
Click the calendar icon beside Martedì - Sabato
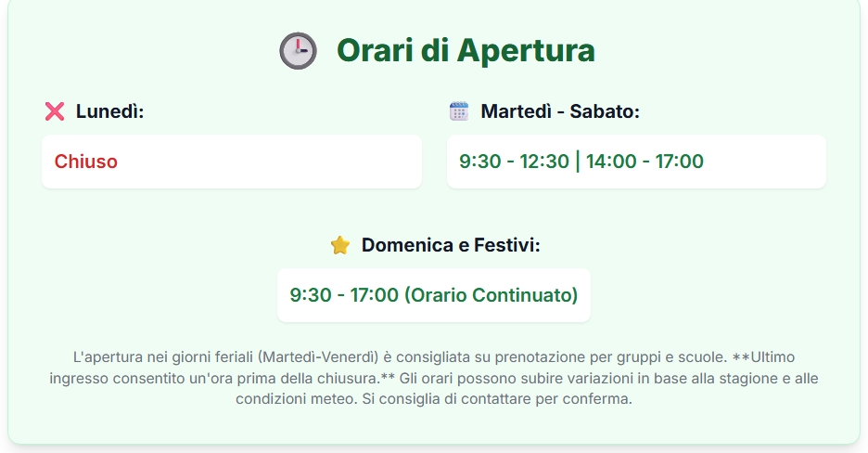coord(459,112)
